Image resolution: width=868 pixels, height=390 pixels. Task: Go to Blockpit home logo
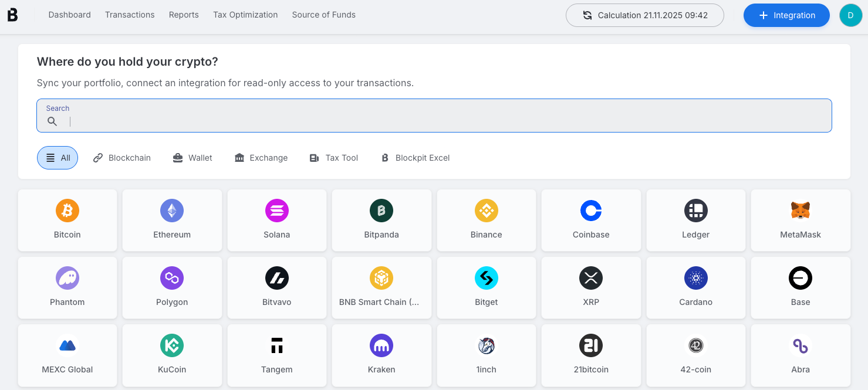click(x=12, y=15)
